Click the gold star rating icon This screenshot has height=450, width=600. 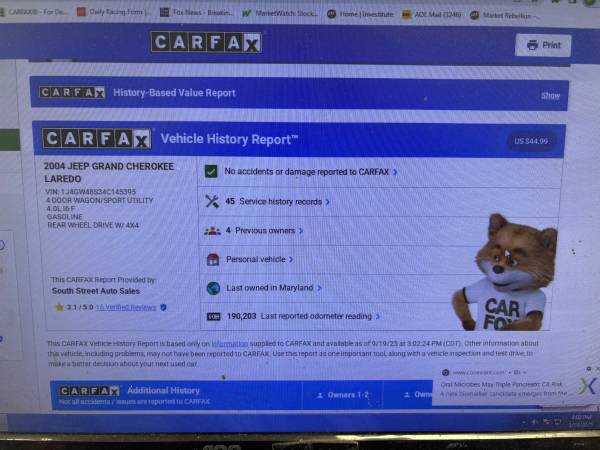point(59,307)
